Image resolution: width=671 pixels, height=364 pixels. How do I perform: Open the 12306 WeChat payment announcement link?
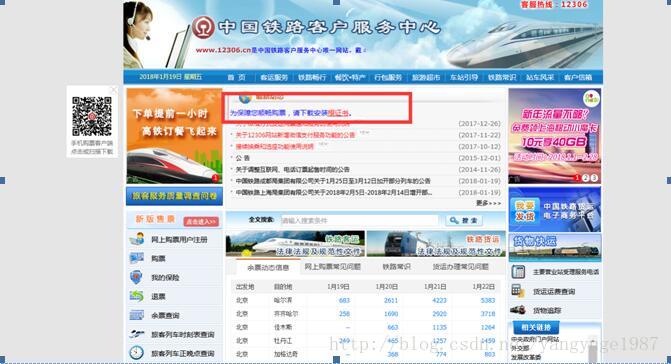(x=295, y=135)
